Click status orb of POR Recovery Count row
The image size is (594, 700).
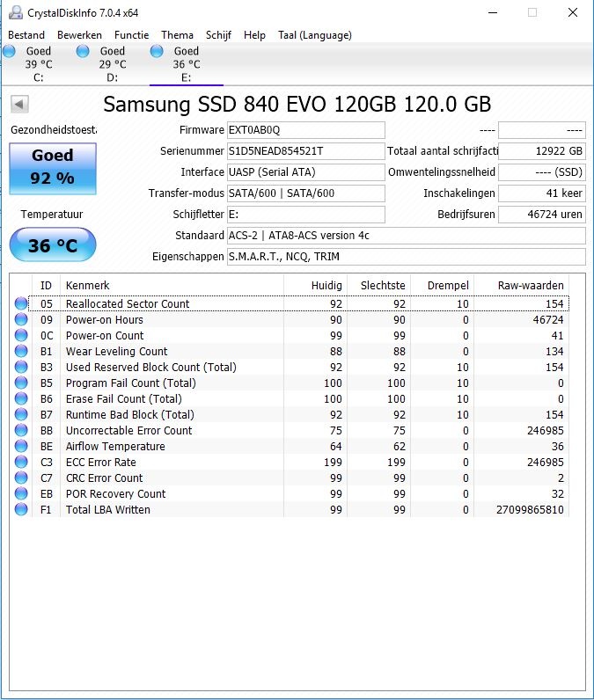pos(21,493)
